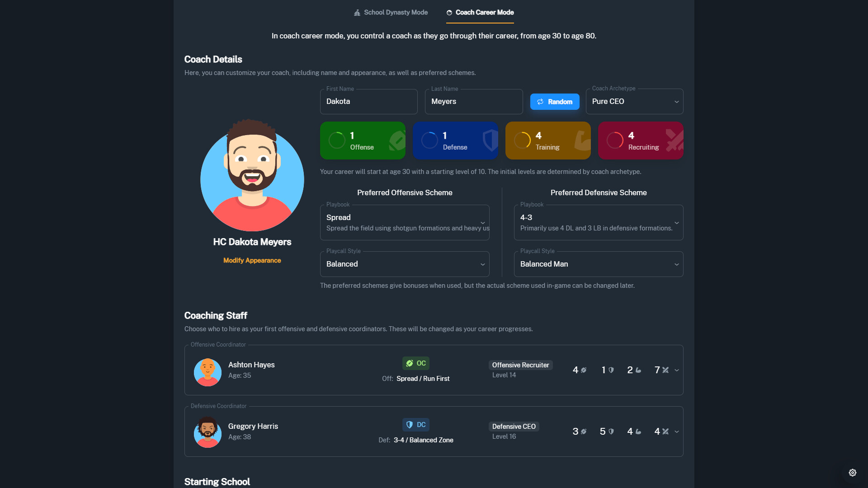Screen dimensions: 868x488
Task: Switch to School Dynasty Mode tab
Action: (391, 13)
